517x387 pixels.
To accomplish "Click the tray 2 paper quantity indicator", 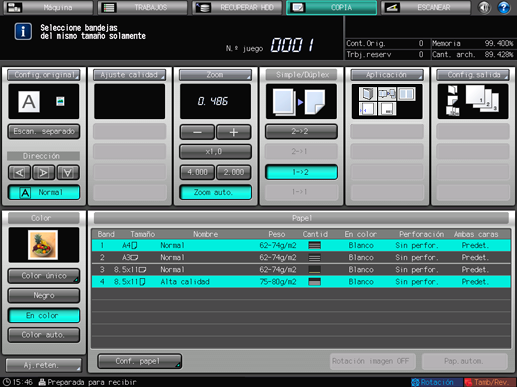I will [315, 257].
